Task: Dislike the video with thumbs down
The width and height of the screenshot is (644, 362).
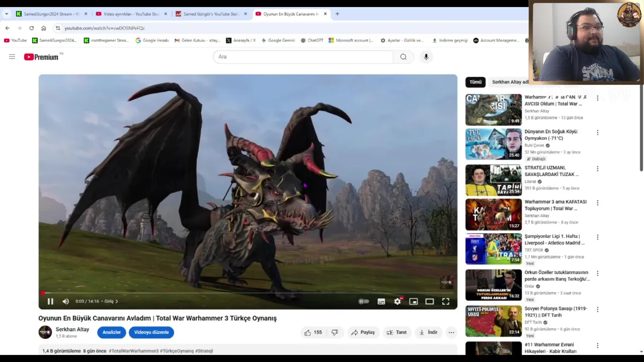Action: pos(335,332)
